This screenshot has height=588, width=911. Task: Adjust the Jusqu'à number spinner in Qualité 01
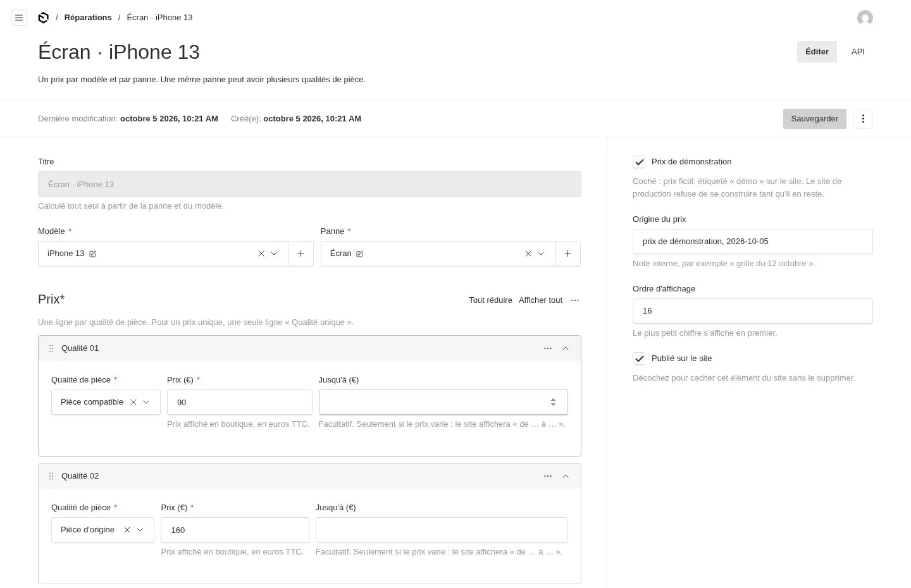click(553, 402)
